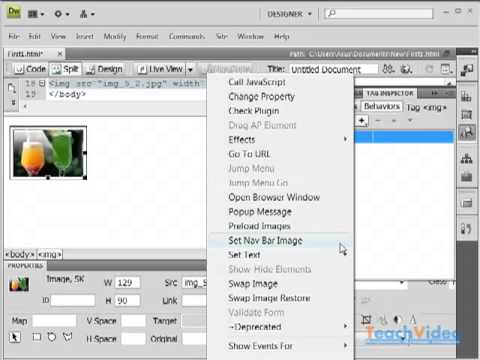Viewport: 480px width, 360px height.
Task: Select the <body> tag in tag selector
Action: [x=20, y=255]
